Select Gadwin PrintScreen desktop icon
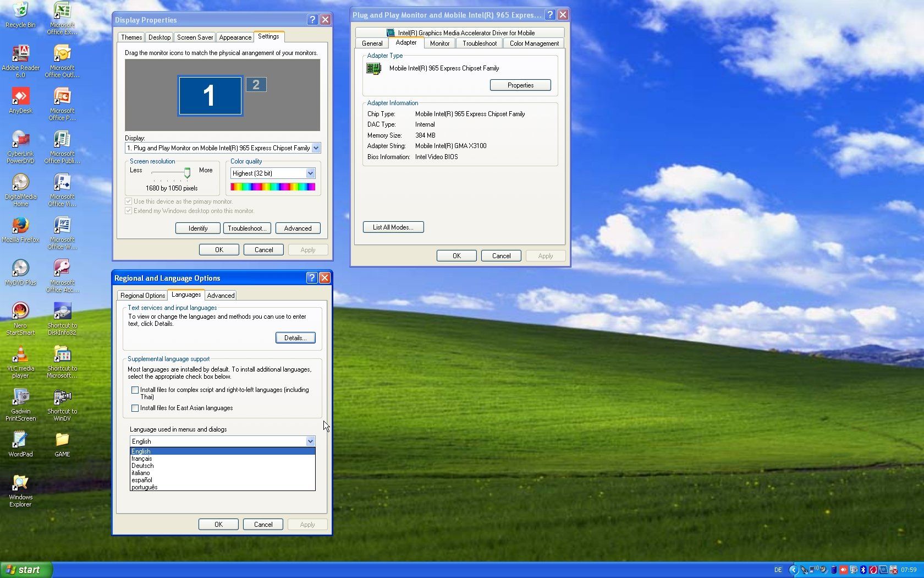924x578 pixels. pyautogui.click(x=20, y=405)
